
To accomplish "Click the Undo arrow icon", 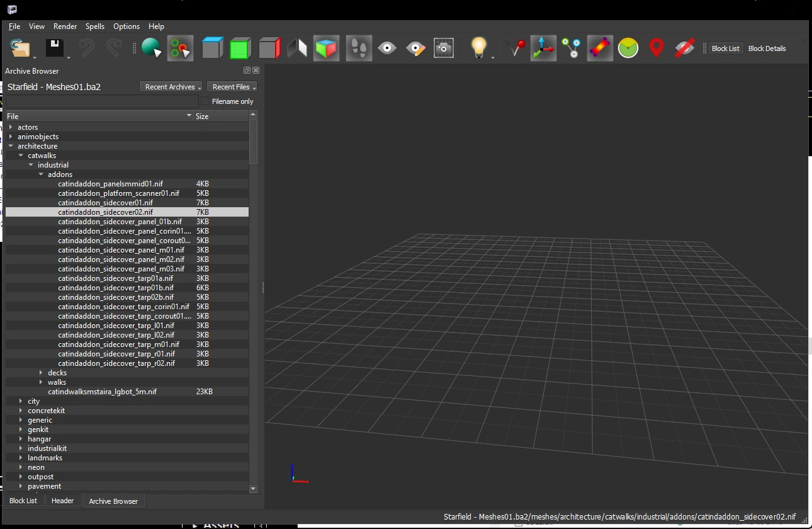I will click(x=86, y=48).
